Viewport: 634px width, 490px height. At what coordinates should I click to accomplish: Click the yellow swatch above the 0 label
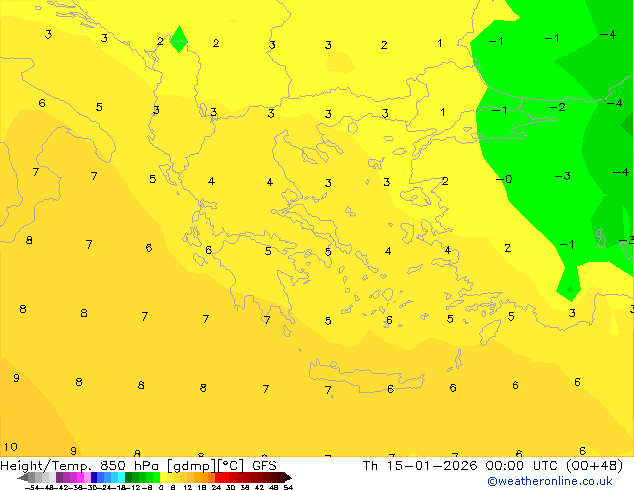163,477
